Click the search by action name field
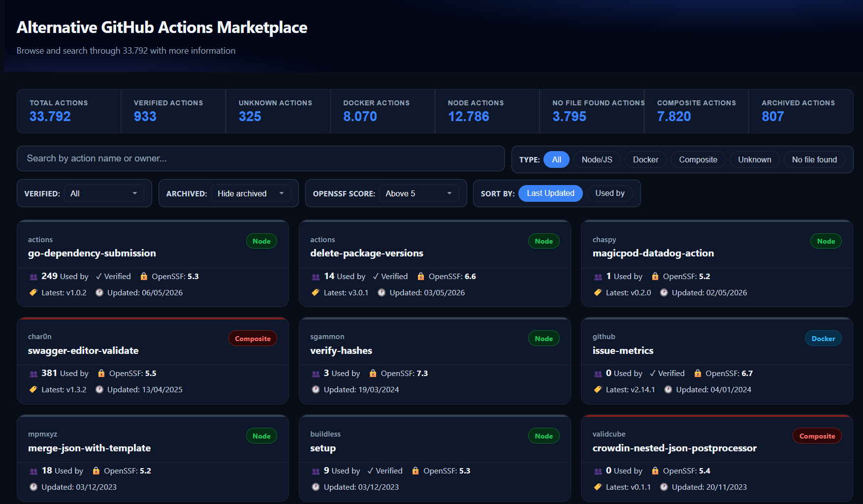The width and height of the screenshot is (863, 504). (261, 158)
